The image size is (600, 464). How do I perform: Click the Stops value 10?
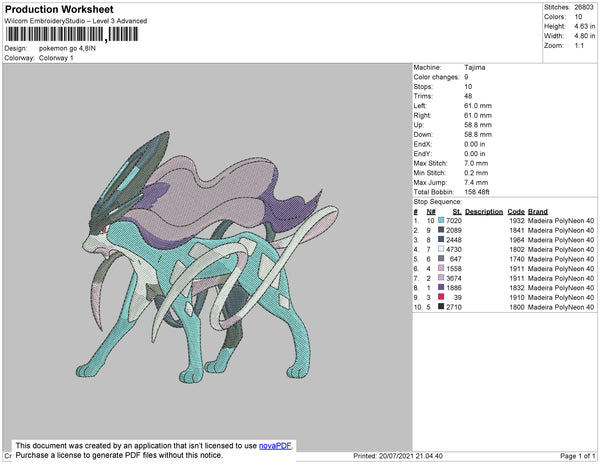468,86
